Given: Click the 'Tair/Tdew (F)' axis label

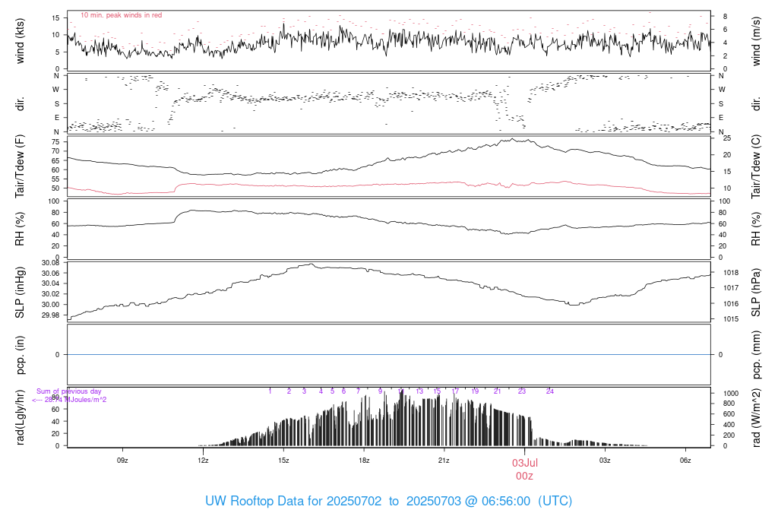Looking at the screenshot, I should (x=20, y=166).
